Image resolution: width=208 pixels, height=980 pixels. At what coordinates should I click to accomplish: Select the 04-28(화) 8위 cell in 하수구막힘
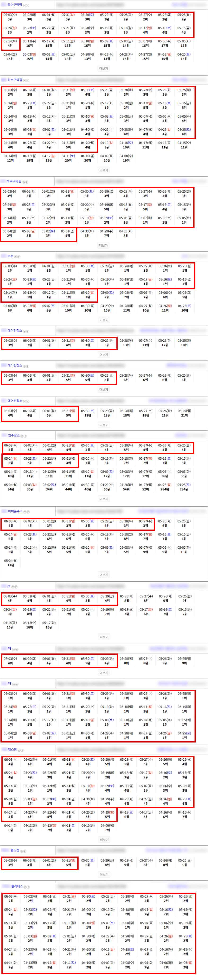126,233
